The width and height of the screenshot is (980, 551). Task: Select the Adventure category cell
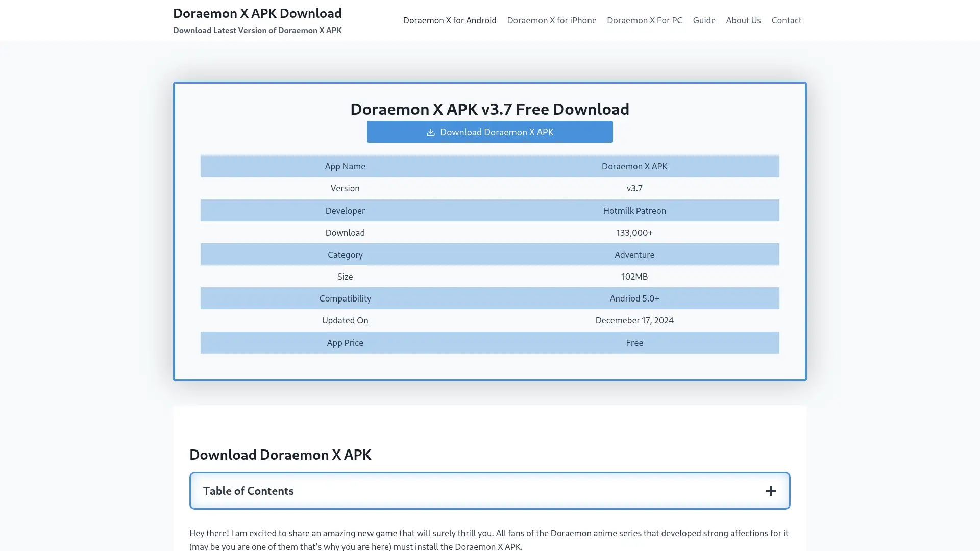pos(634,254)
